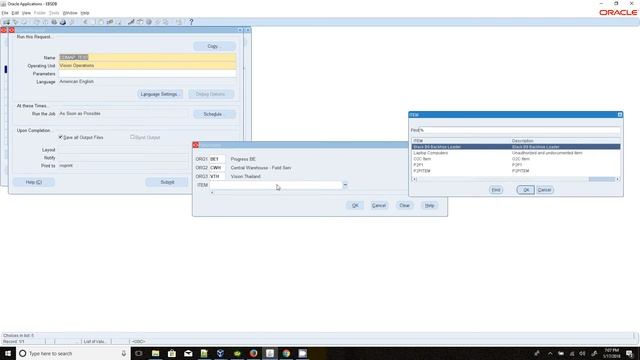Click the Find text field in ITEM window

[x=520, y=130]
